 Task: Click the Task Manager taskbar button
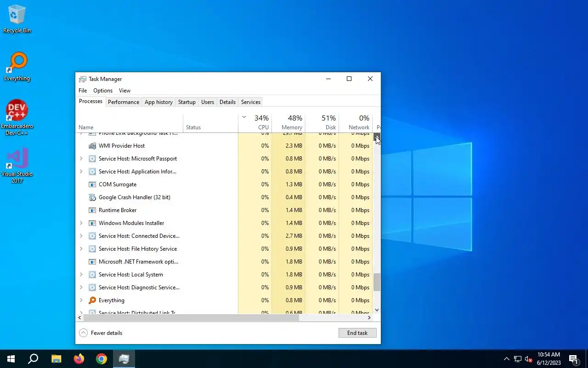pyautogui.click(x=124, y=359)
